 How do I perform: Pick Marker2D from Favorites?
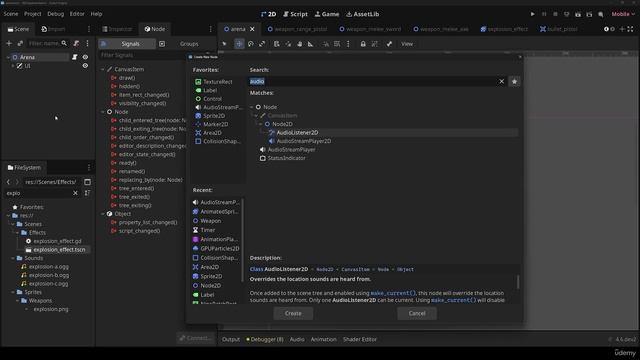216,124
